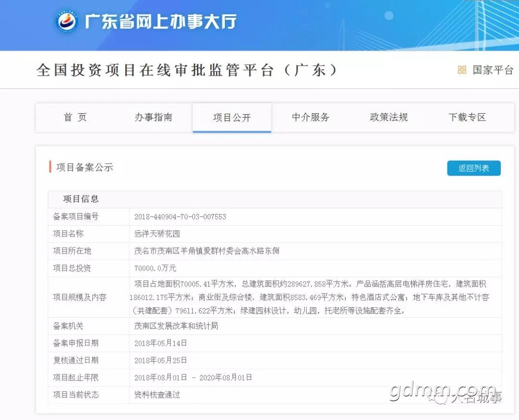Select the 项目公开 tab
Viewport: 519px width, 420px height.
pos(232,118)
